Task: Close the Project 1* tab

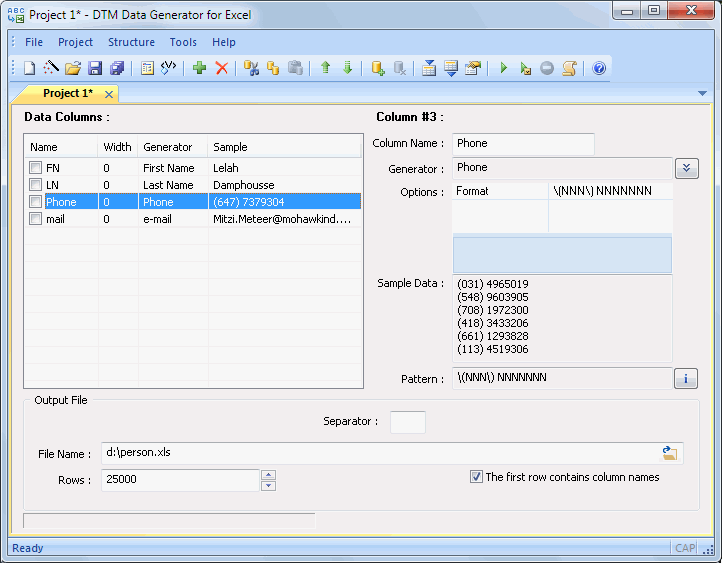Action: tap(109, 94)
